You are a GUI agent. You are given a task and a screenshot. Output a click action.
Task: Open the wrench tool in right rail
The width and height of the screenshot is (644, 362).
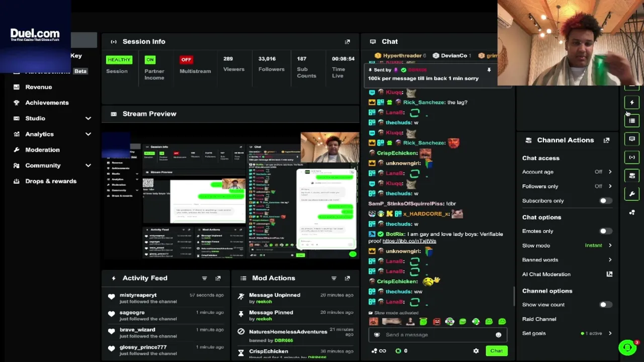pyautogui.click(x=632, y=194)
